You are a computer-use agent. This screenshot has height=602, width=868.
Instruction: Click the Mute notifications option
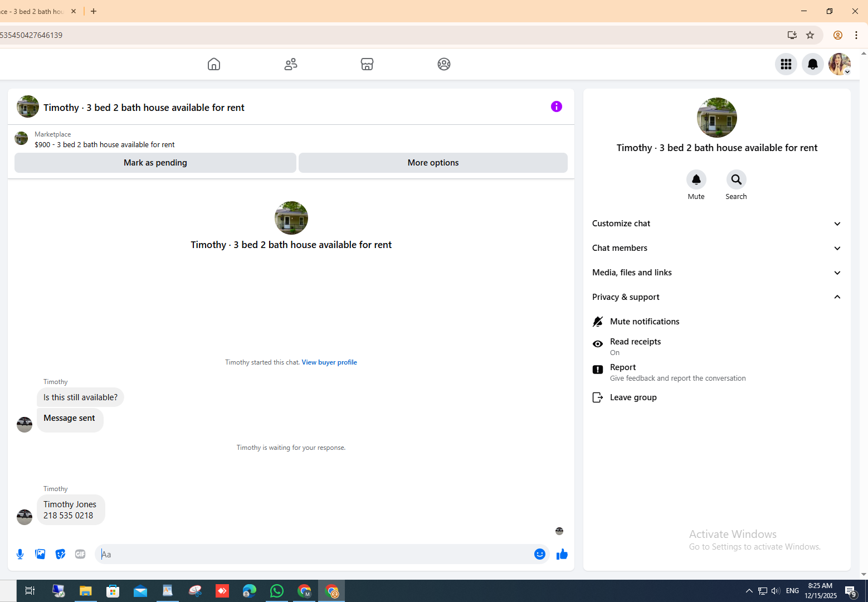717,322
